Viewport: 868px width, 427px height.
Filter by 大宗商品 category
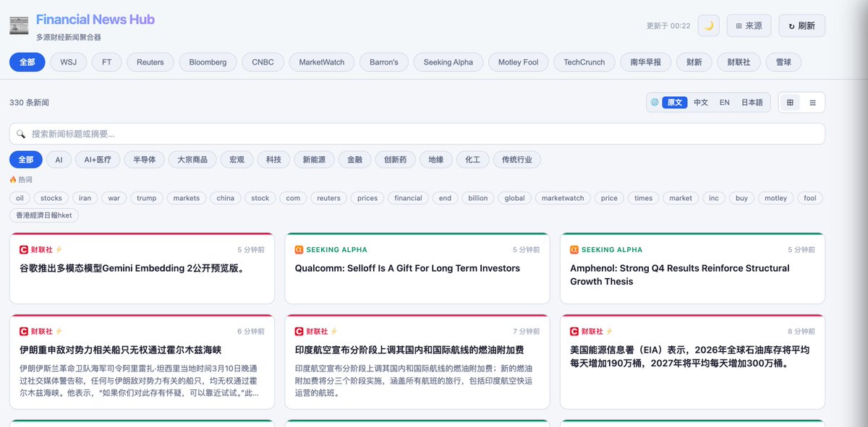tap(192, 160)
